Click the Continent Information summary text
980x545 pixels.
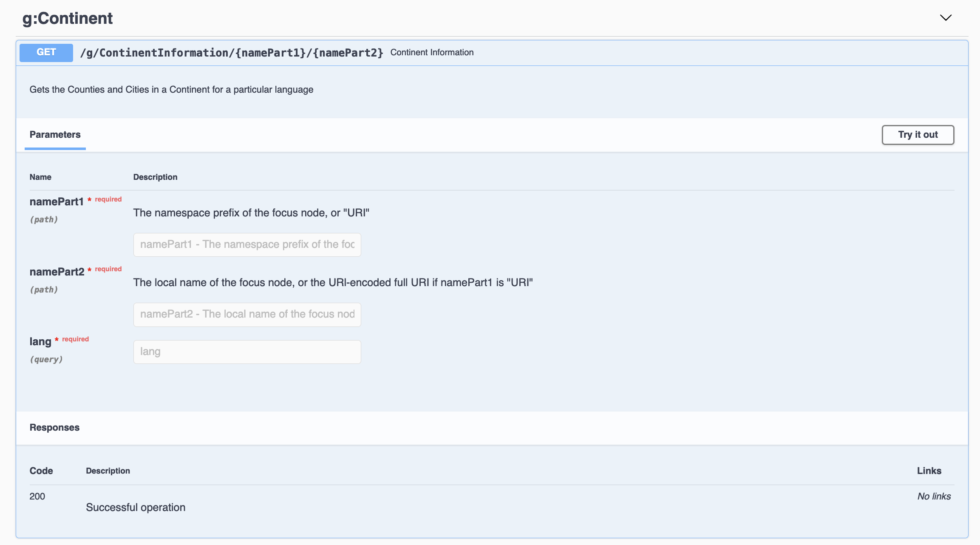coord(432,52)
